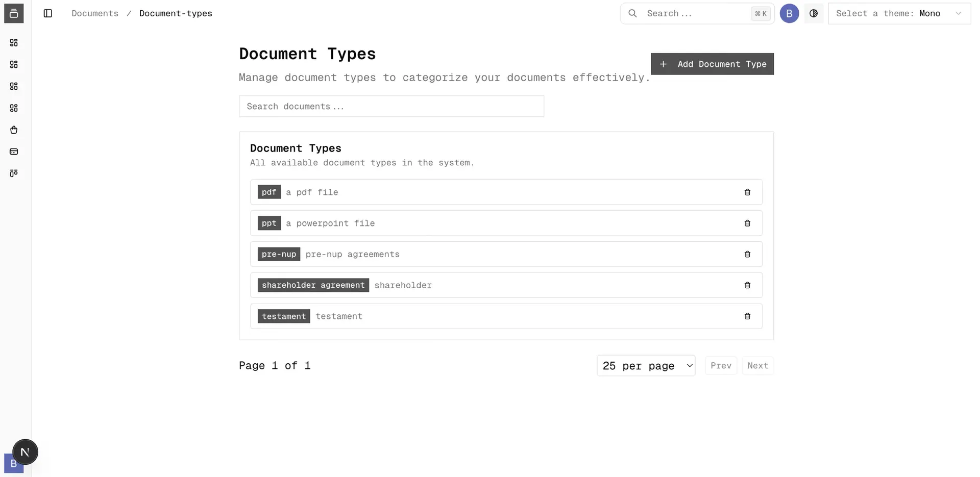Toggle the sidebar panel

pos(48,13)
